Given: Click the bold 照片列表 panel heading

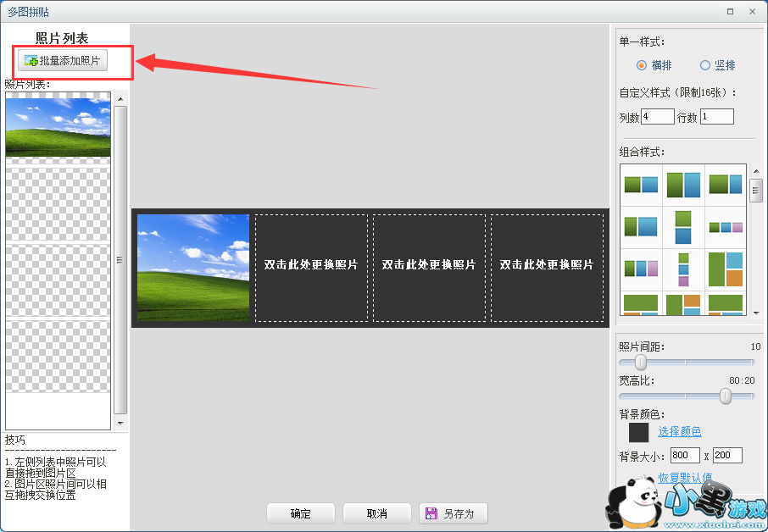Looking at the screenshot, I should 62,38.
